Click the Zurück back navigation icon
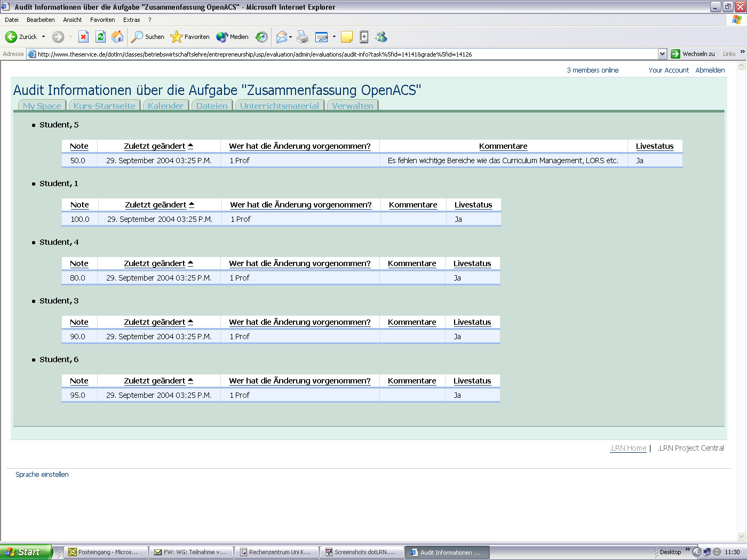This screenshot has height=560, width=747. click(x=11, y=37)
